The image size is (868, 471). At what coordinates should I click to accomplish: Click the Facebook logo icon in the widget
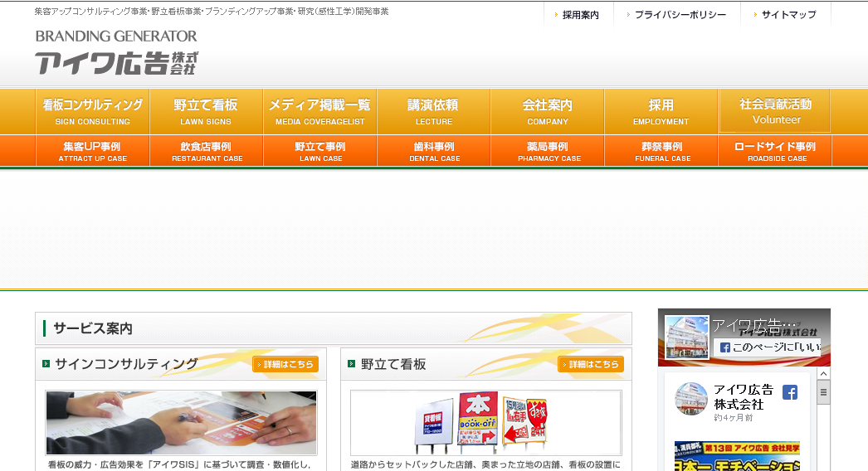(x=789, y=392)
